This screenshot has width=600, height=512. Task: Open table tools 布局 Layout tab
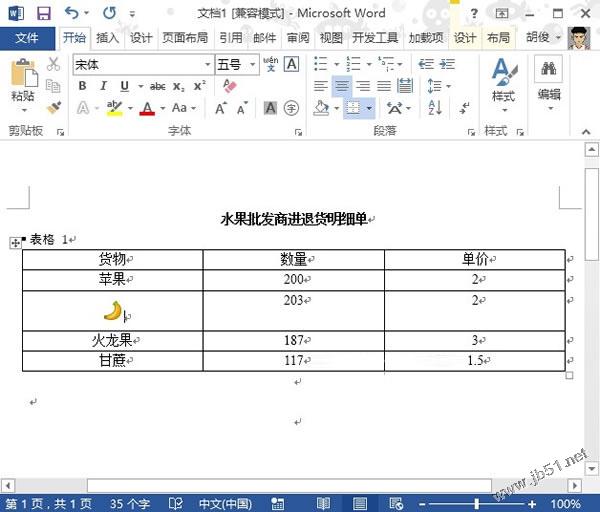pyautogui.click(x=498, y=38)
